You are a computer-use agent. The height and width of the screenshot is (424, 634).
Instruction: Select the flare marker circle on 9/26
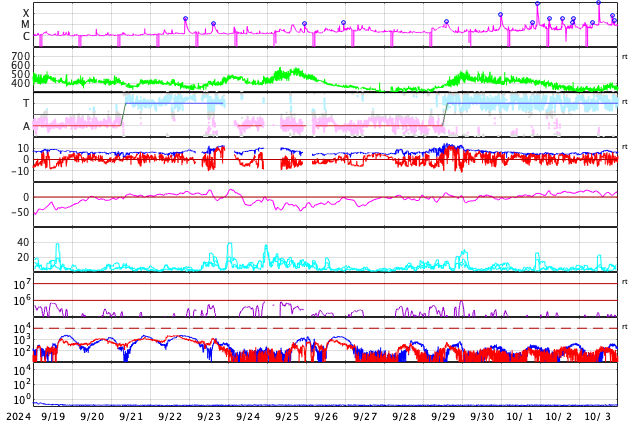(343, 23)
